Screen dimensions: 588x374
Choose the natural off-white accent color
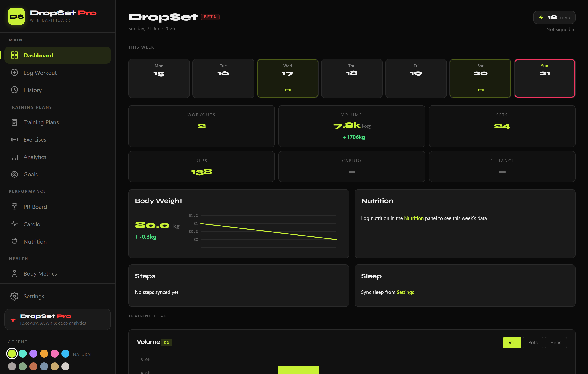[x=65, y=366]
